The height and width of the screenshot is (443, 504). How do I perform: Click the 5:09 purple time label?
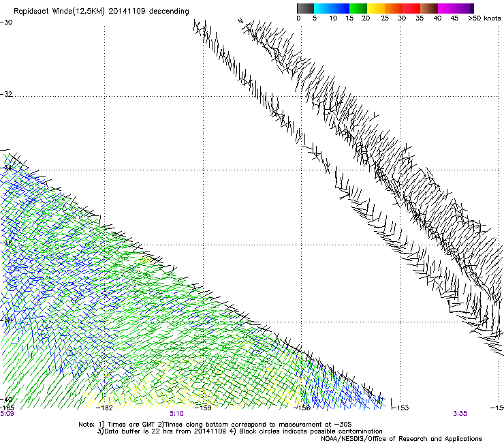(7, 414)
